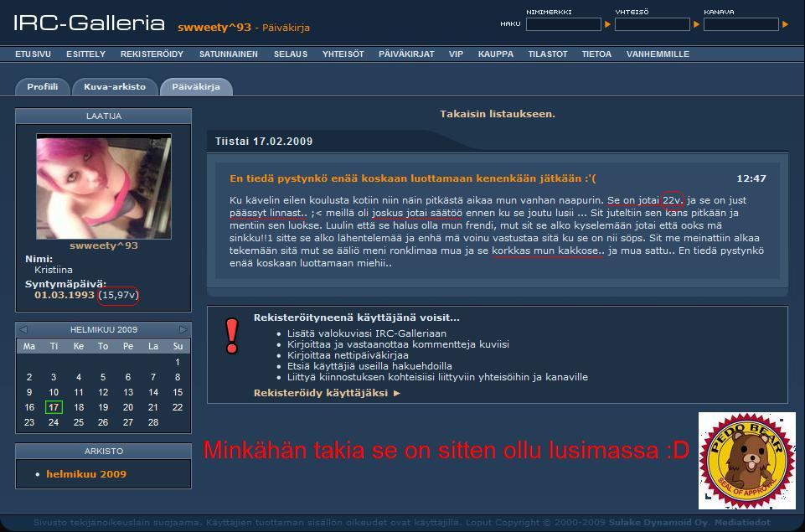Click the name Kristiina

(x=54, y=270)
